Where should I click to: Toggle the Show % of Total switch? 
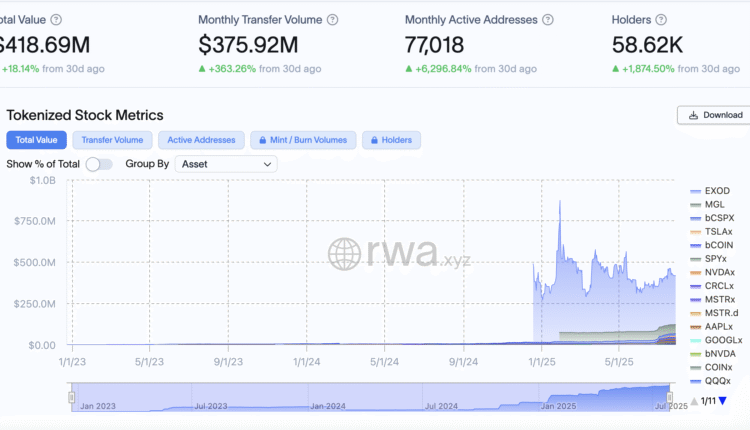coord(99,164)
